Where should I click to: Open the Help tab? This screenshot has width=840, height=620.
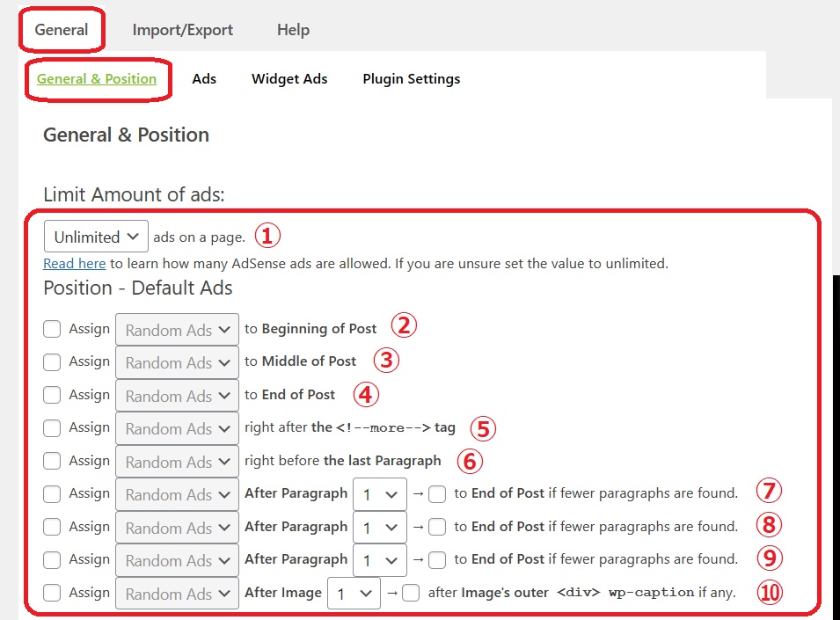tap(293, 30)
